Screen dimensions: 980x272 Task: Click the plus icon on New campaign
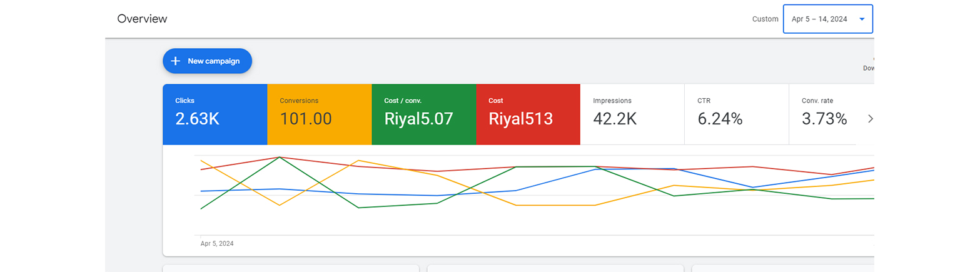(176, 61)
